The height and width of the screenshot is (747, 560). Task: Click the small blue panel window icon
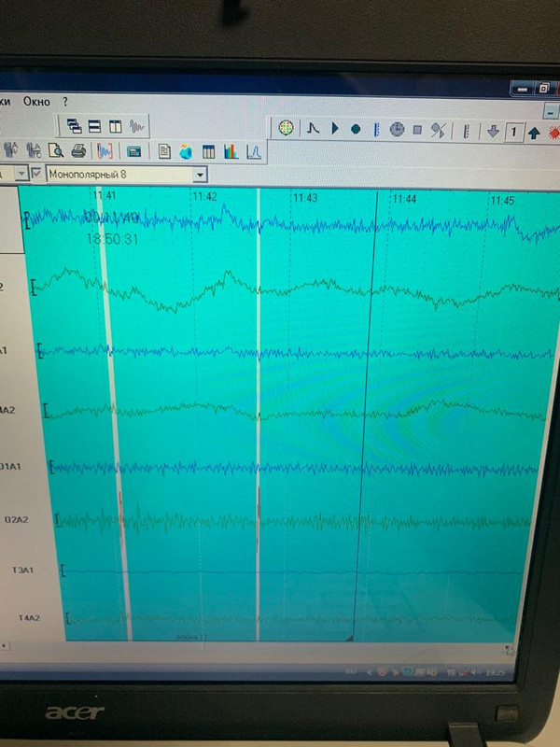(x=133, y=152)
